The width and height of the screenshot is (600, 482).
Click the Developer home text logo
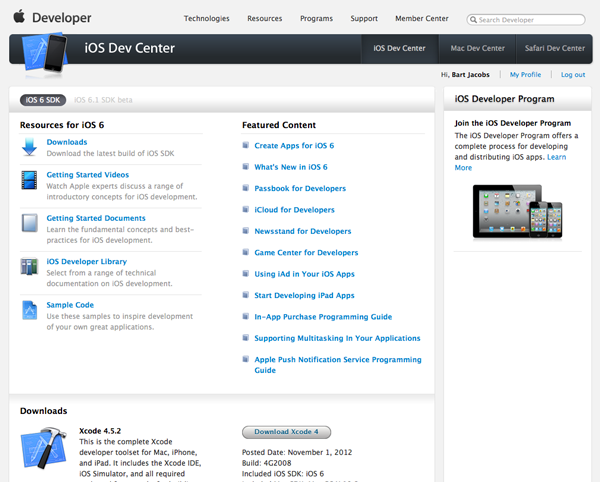[x=62, y=18]
